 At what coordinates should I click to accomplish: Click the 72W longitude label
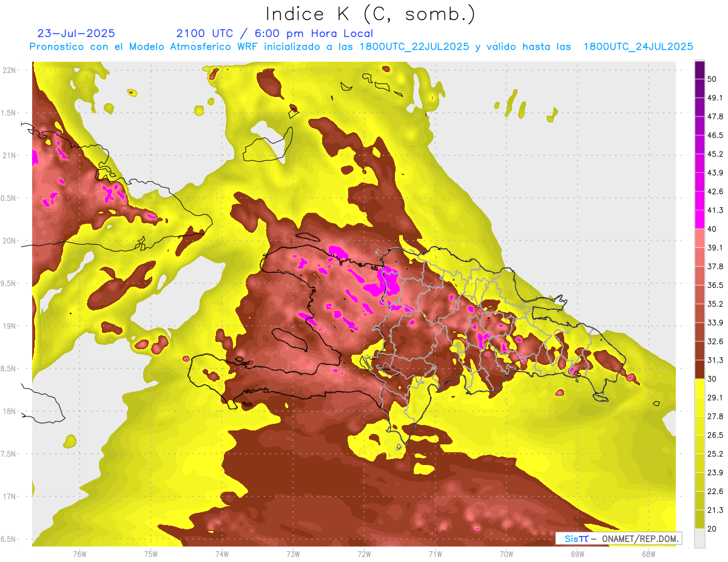click(x=364, y=554)
